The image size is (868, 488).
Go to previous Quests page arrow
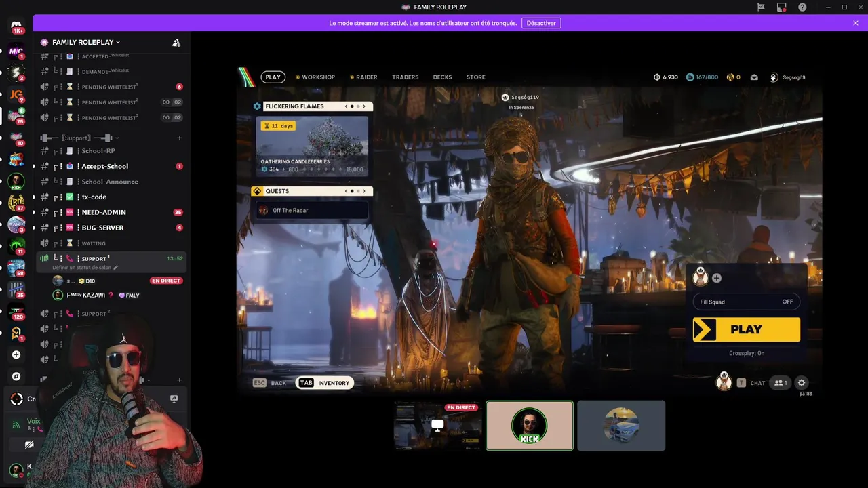tap(347, 191)
